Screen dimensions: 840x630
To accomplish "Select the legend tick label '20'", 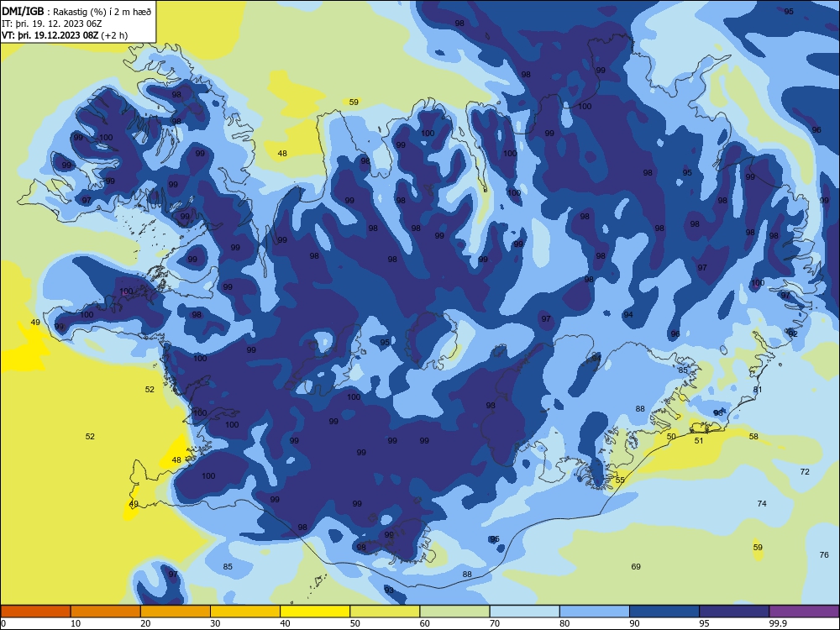I will pyautogui.click(x=145, y=623).
